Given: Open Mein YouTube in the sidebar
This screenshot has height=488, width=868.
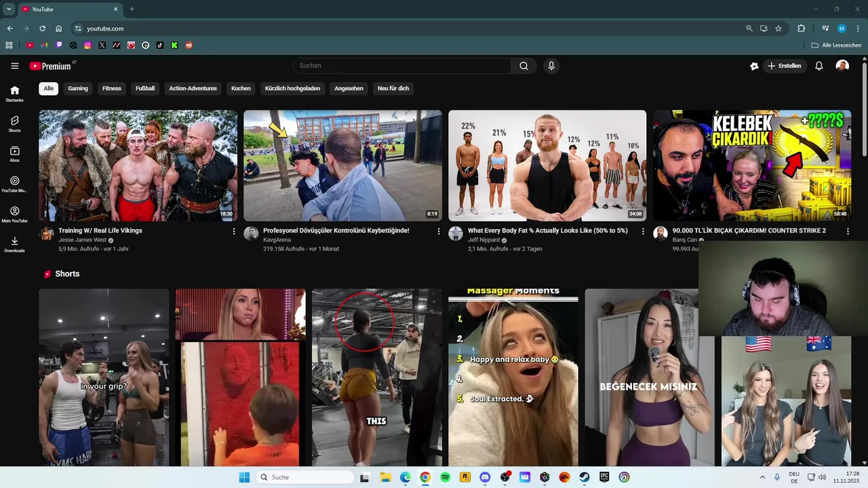Looking at the screenshot, I should [x=14, y=214].
